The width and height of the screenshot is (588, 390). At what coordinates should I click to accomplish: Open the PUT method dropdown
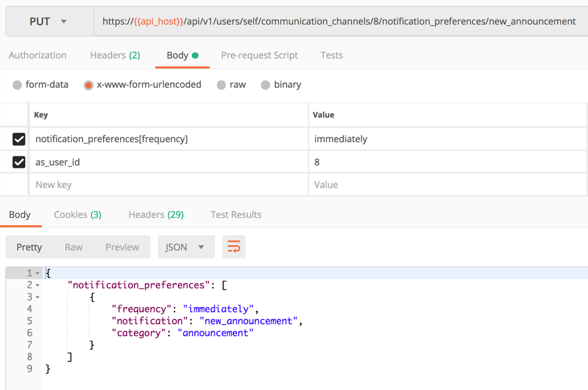48,22
